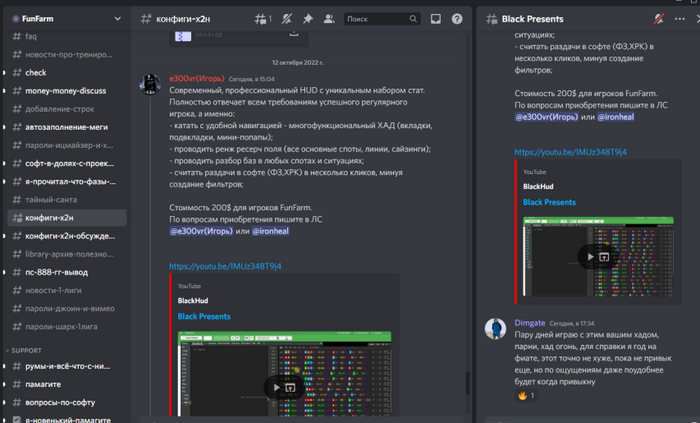The height and width of the screenshot is (423, 700).
Task: Click the thread hash icon beside Black Presents
Action: [x=492, y=19]
